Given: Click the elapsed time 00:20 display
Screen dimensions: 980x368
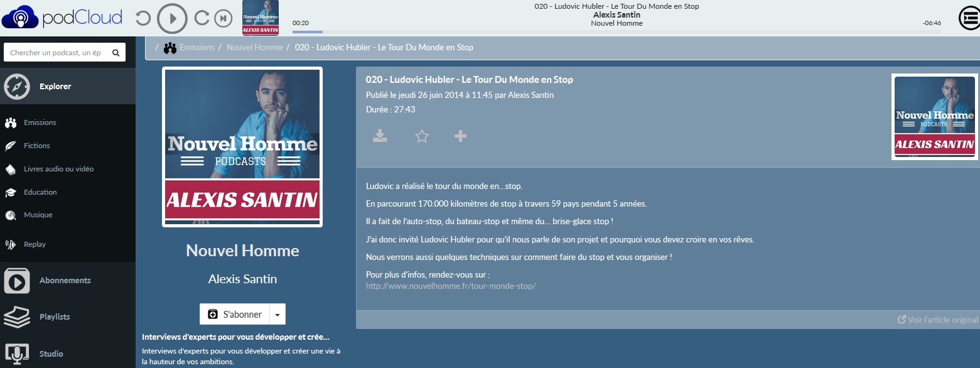Looking at the screenshot, I should 301,23.
